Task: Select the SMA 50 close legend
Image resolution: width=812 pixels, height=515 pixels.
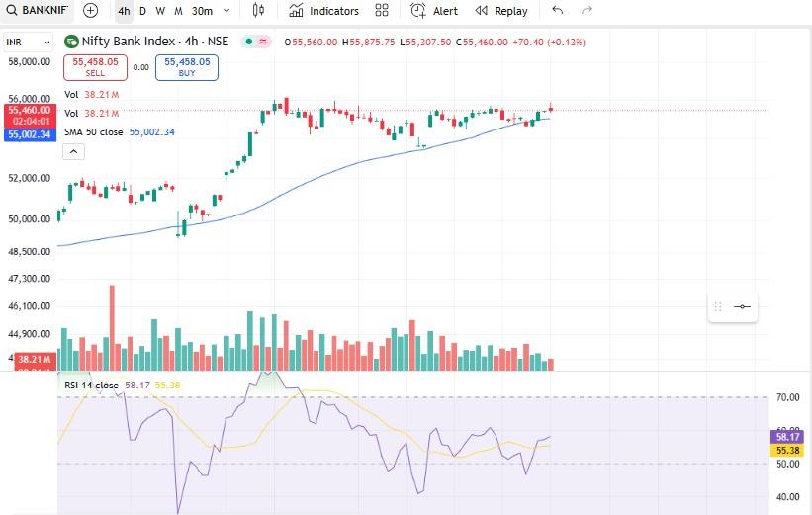Action: point(120,132)
